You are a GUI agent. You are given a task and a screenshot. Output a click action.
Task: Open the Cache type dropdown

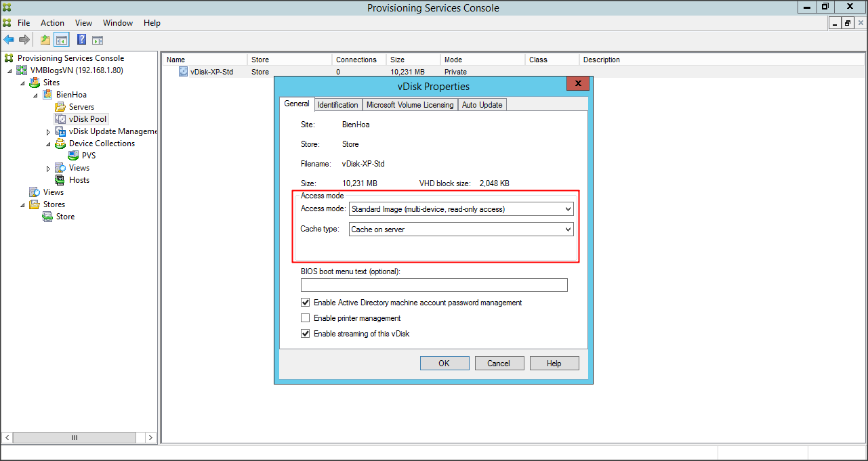point(461,229)
